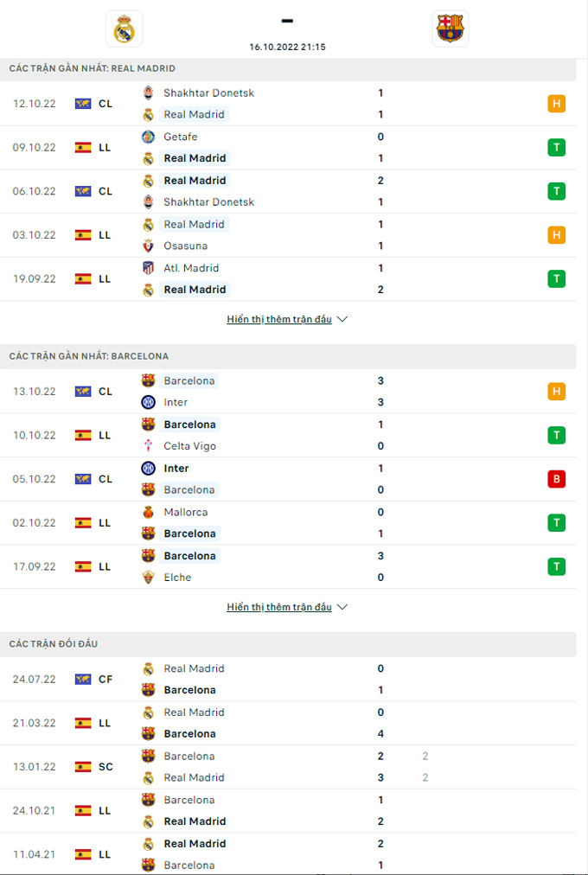Click the Atl. Madrid team logo
This screenshot has width=588, height=875.
tap(148, 268)
